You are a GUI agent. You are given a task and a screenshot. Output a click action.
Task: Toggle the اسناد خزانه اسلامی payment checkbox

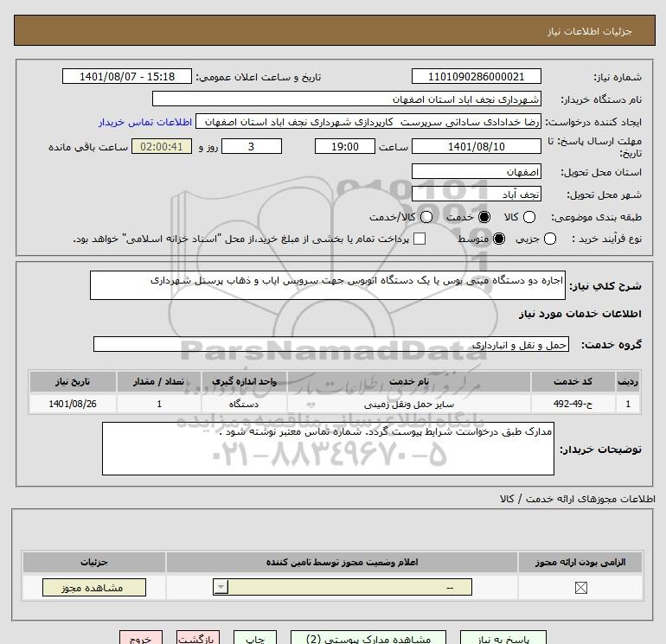point(419,239)
